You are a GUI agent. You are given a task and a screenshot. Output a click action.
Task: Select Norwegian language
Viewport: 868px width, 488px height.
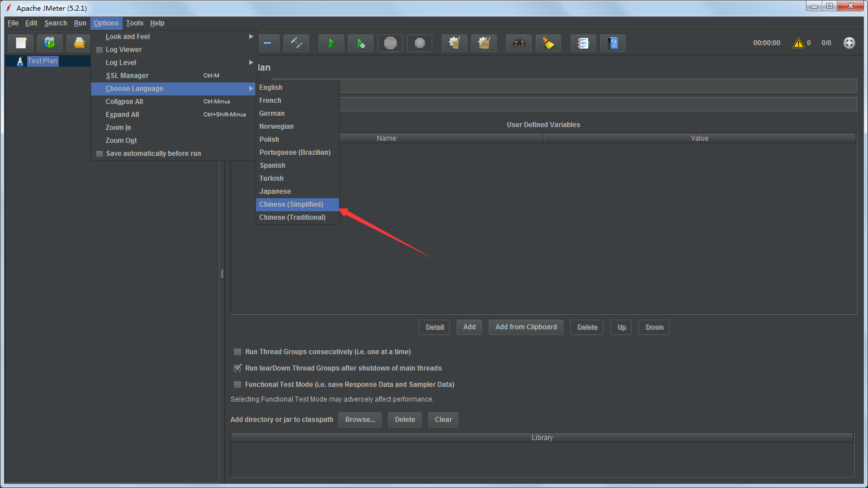coord(297,127)
